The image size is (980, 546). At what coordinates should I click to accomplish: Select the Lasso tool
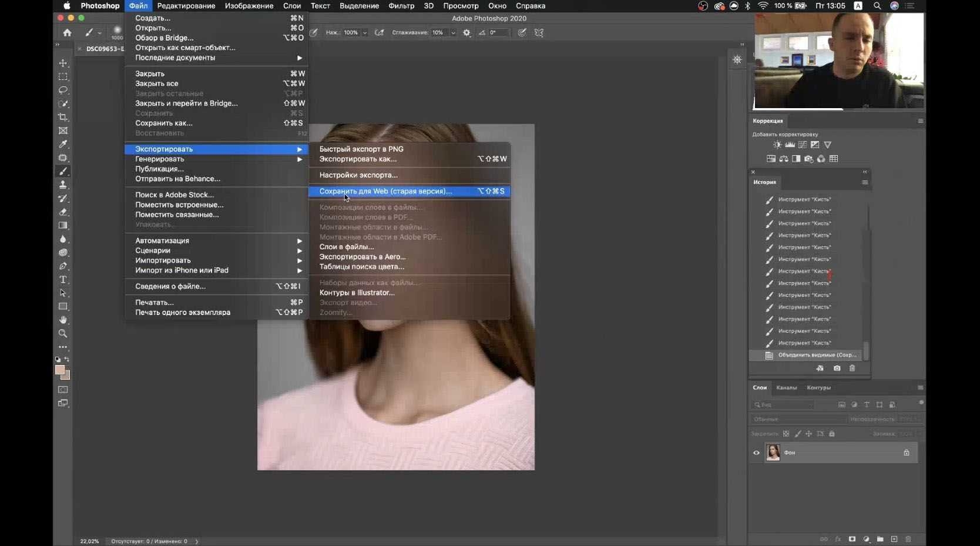click(x=63, y=90)
